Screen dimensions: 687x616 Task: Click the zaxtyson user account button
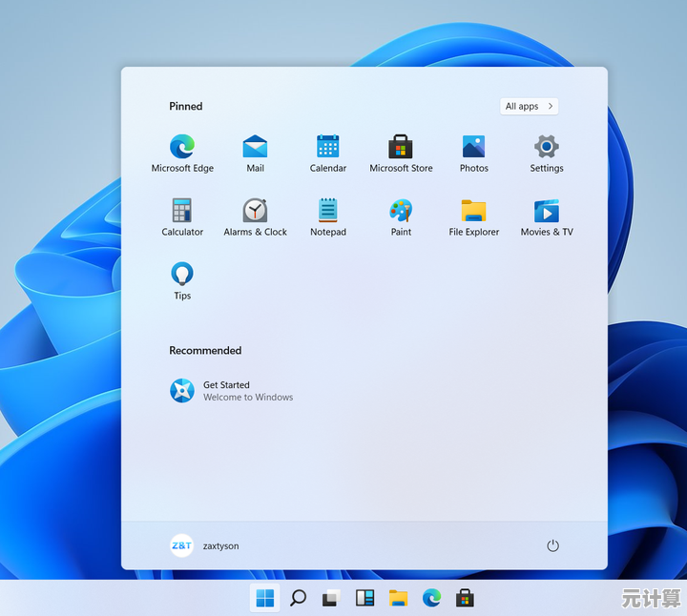pyautogui.click(x=205, y=545)
